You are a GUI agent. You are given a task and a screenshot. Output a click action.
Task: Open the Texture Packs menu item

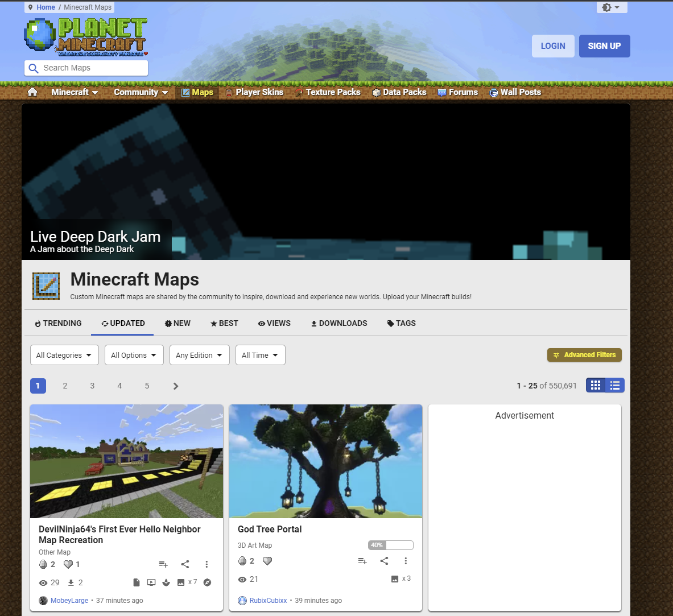pyautogui.click(x=328, y=92)
